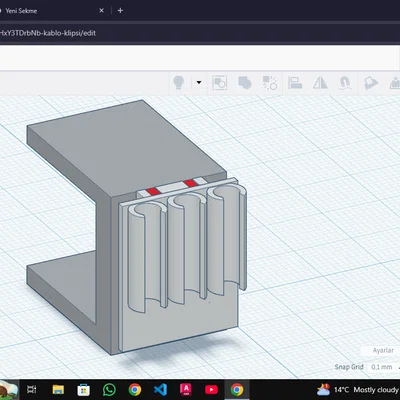The width and height of the screenshot is (400, 400).
Task: Click the Show All lightbulb icon
Action: click(x=179, y=82)
